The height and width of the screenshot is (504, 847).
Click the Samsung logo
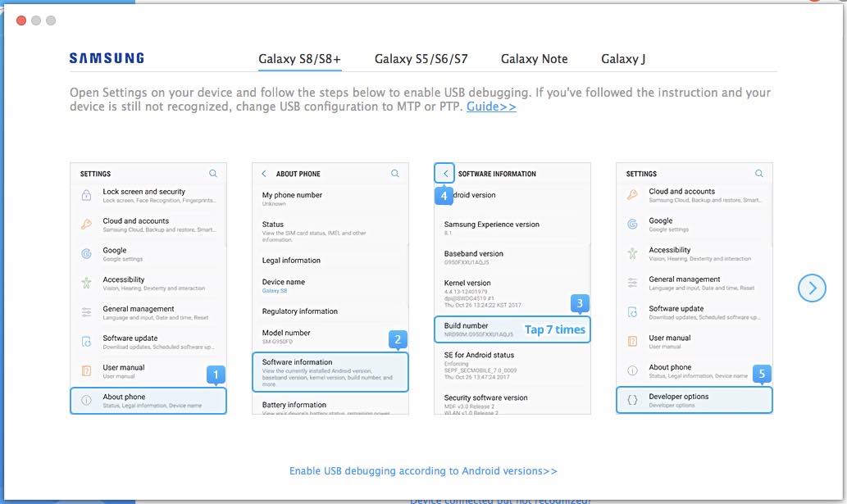click(107, 58)
